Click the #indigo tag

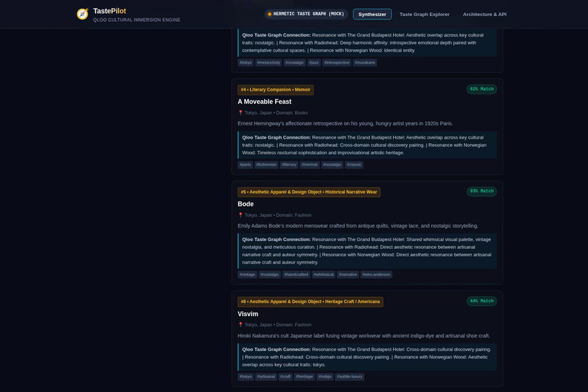click(x=325, y=377)
